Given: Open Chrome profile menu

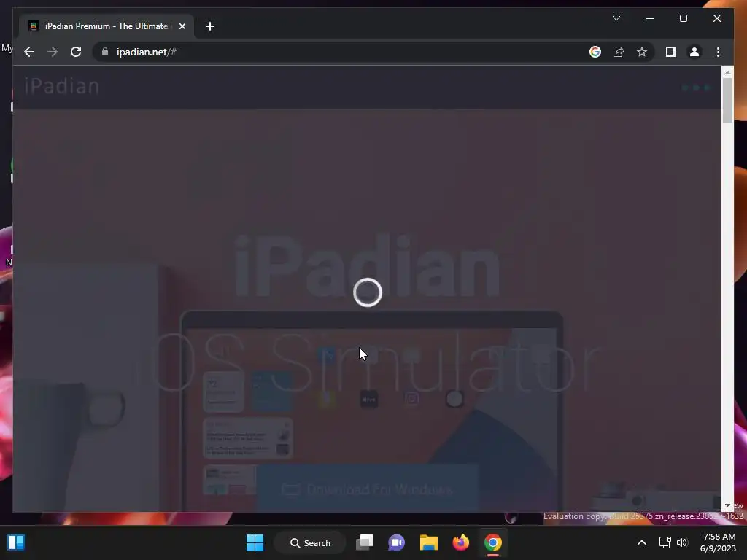Looking at the screenshot, I should click(694, 52).
